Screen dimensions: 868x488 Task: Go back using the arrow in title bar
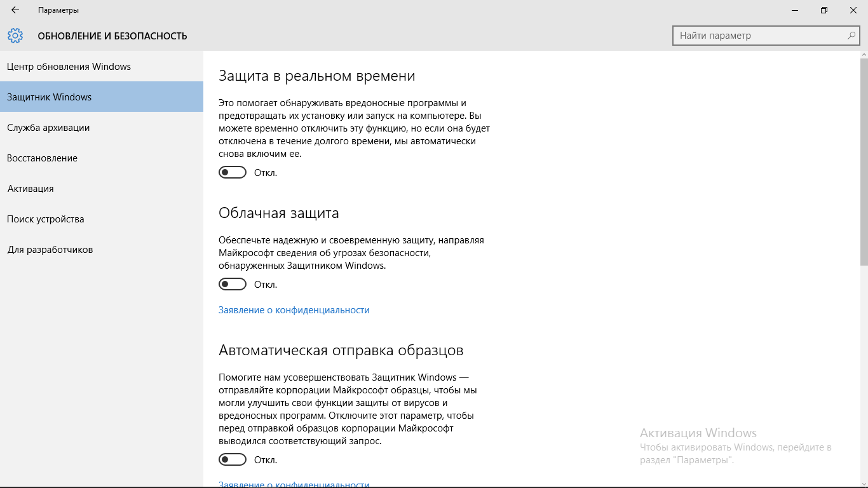tap(15, 10)
